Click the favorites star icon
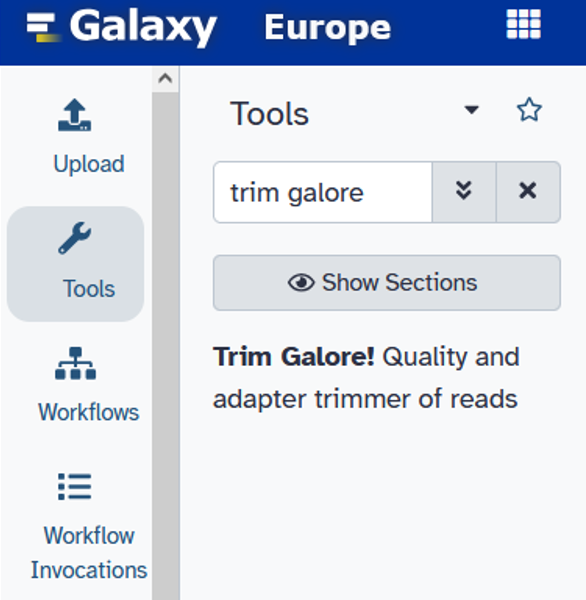The width and height of the screenshot is (586, 600). [x=529, y=110]
